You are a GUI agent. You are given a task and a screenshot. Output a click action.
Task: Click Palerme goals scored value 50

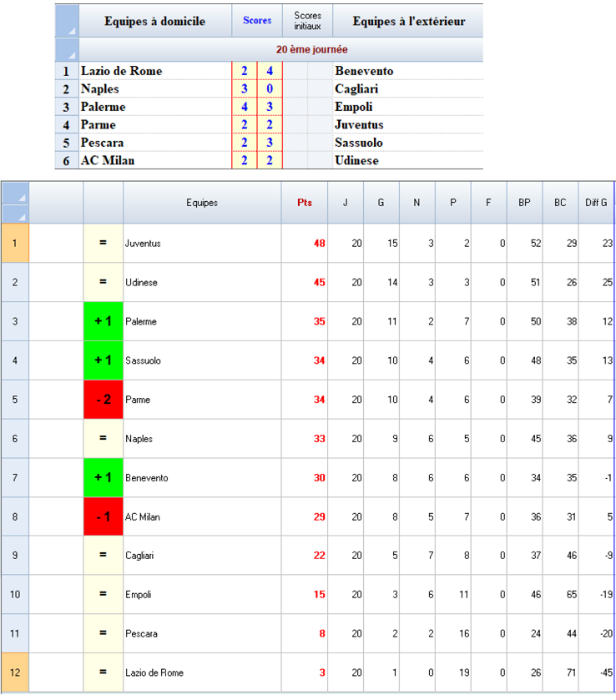click(524, 321)
